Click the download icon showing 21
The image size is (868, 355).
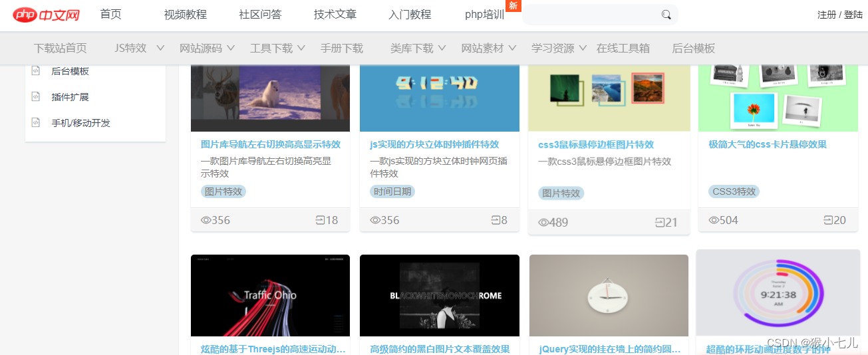click(660, 222)
